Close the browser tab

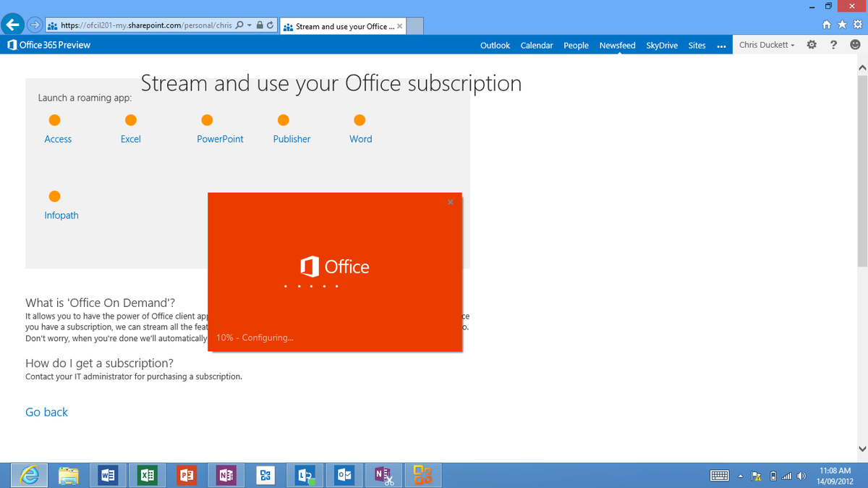(x=400, y=27)
